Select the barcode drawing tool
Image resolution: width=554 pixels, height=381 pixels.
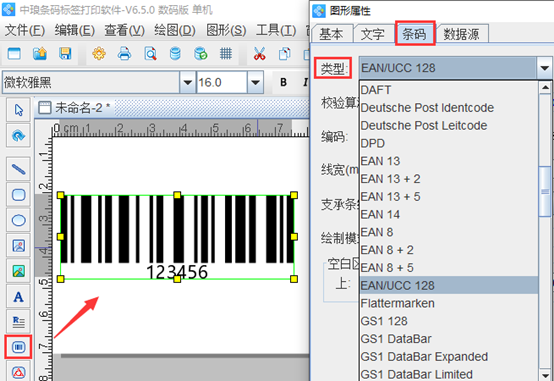click(18, 347)
